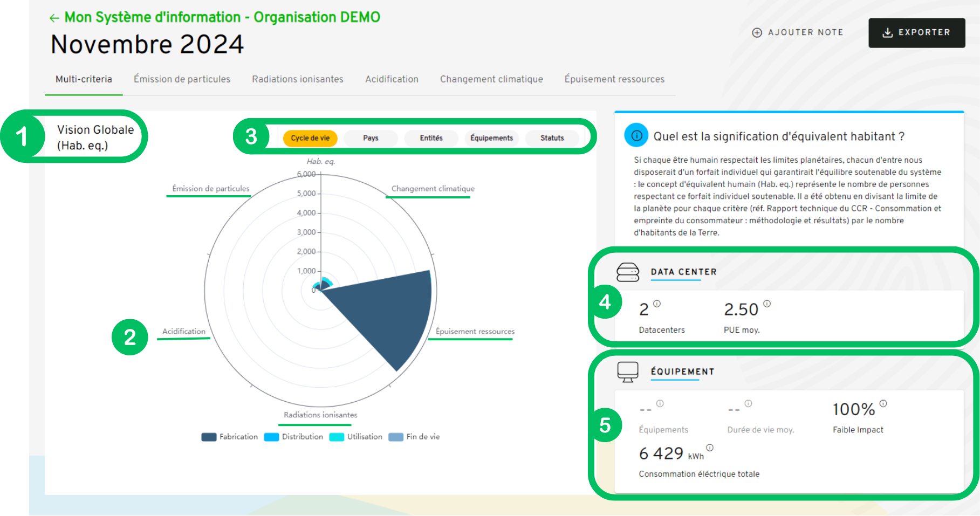Select the Statuts filter chip
The height and width of the screenshot is (516, 980).
pos(552,138)
